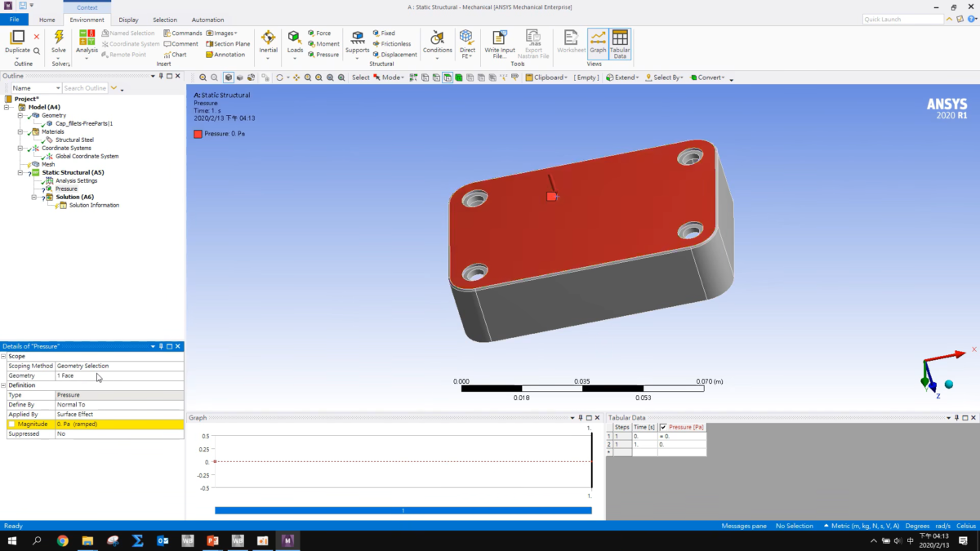Collapse the Scope section in Details
This screenshot has height=551, width=980.
pyautogui.click(x=3, y=356)
